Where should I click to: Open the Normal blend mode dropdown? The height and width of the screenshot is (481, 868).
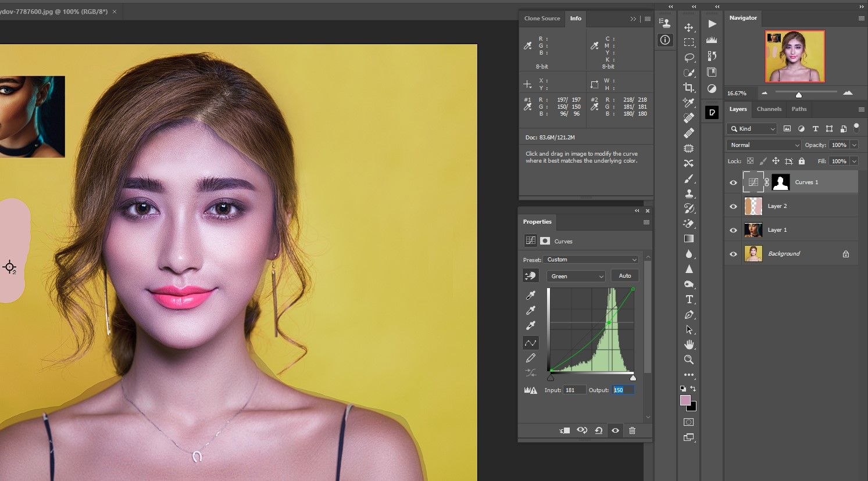pyautogui.click(x=764, y=145)
